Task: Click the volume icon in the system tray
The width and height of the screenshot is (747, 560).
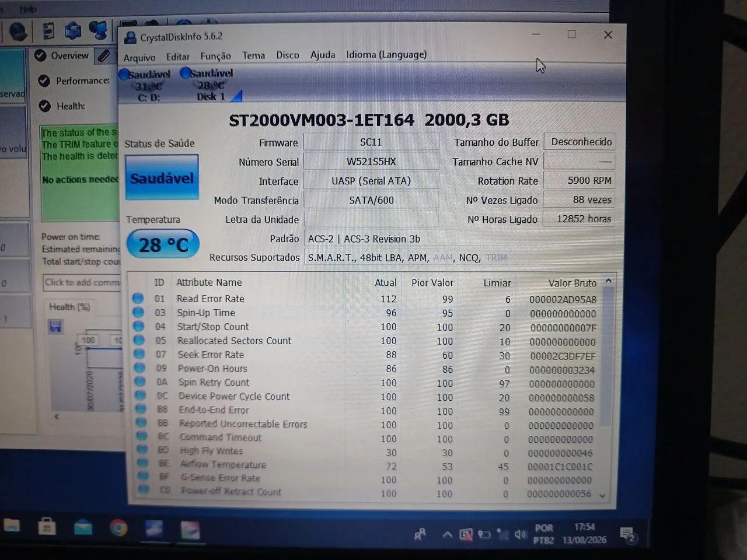Action: tap(520, 534)
